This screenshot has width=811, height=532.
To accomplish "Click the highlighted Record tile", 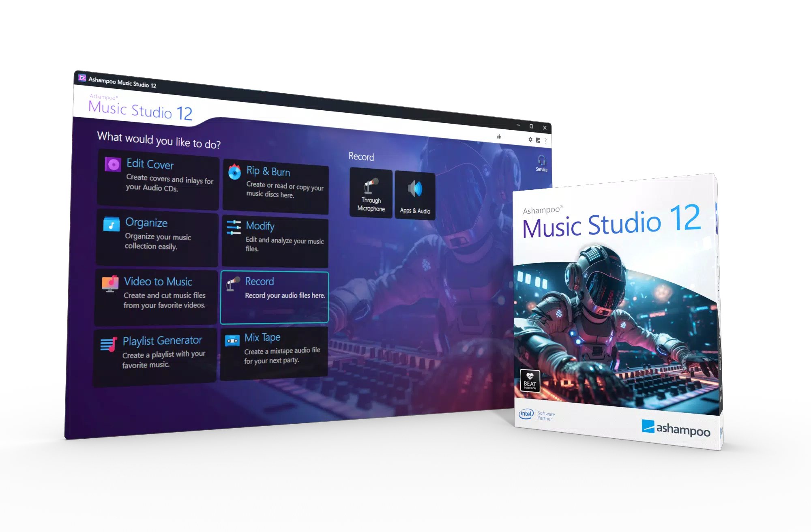I will pos(275,297).
